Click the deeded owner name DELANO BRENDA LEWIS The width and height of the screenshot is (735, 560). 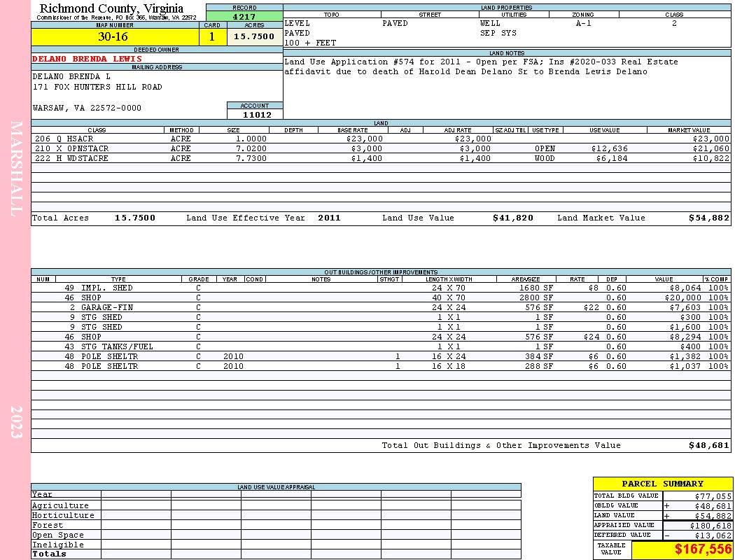87,59
